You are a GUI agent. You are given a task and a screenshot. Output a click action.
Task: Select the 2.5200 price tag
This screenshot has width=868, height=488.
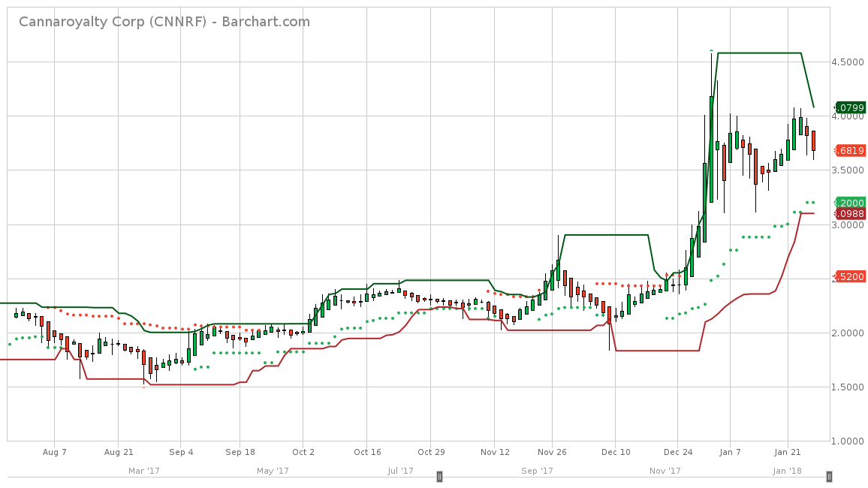pos(850,276)
